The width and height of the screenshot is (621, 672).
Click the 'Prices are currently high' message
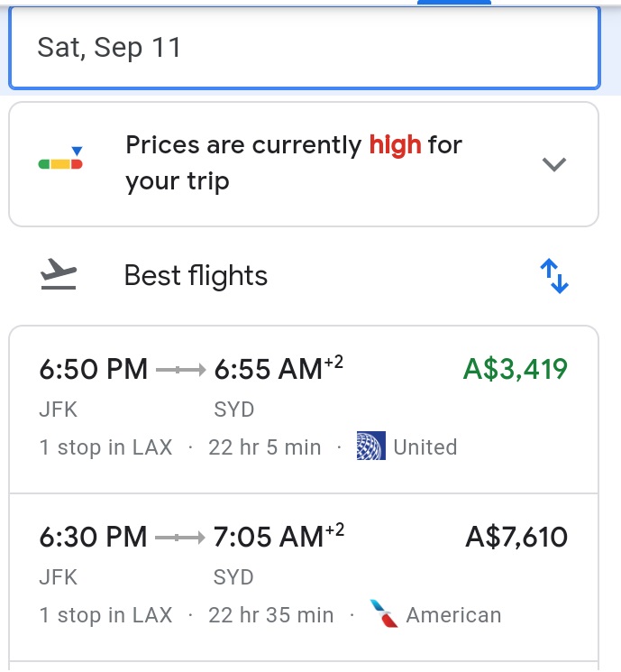click(294, 163)
